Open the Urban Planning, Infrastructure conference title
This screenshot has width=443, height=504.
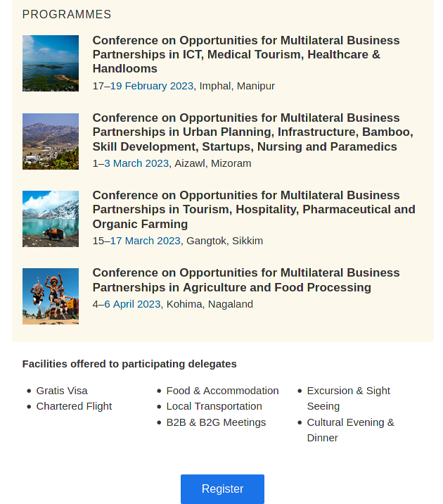(x=253, y=132)
